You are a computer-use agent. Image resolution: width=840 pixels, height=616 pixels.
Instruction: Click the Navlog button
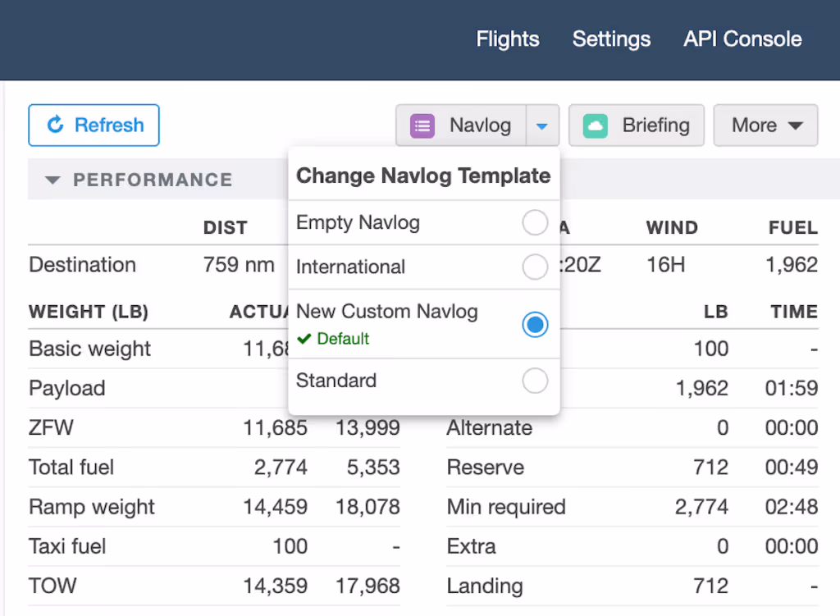coord(461,125)
